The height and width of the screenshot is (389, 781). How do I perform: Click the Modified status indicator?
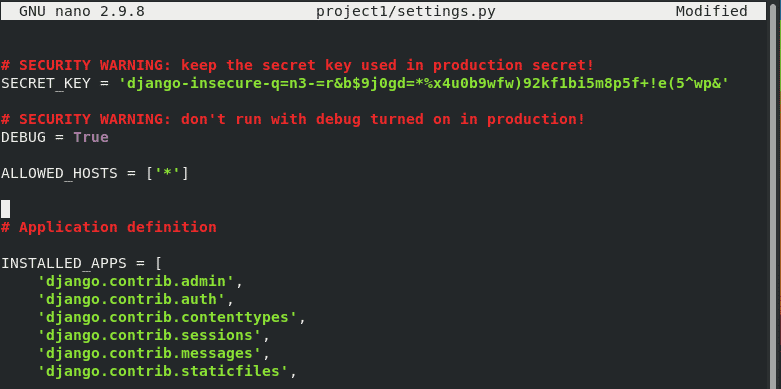click(x=711, y=11)
